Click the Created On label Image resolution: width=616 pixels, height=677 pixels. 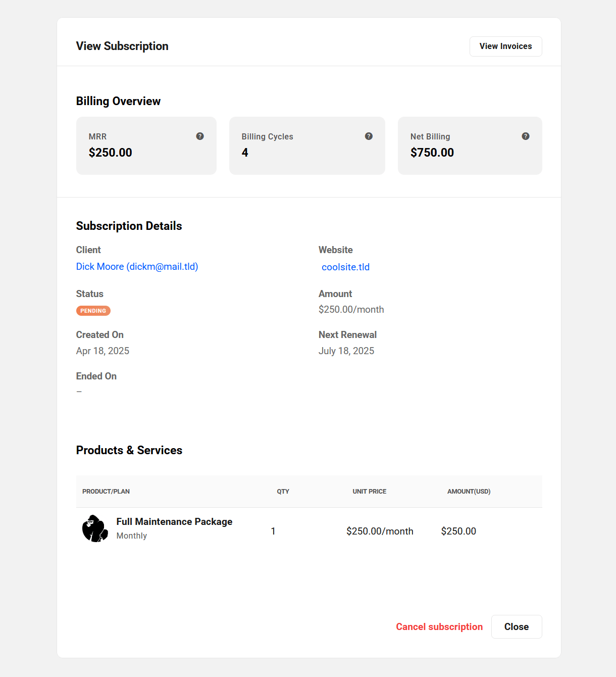coord(100,335)
